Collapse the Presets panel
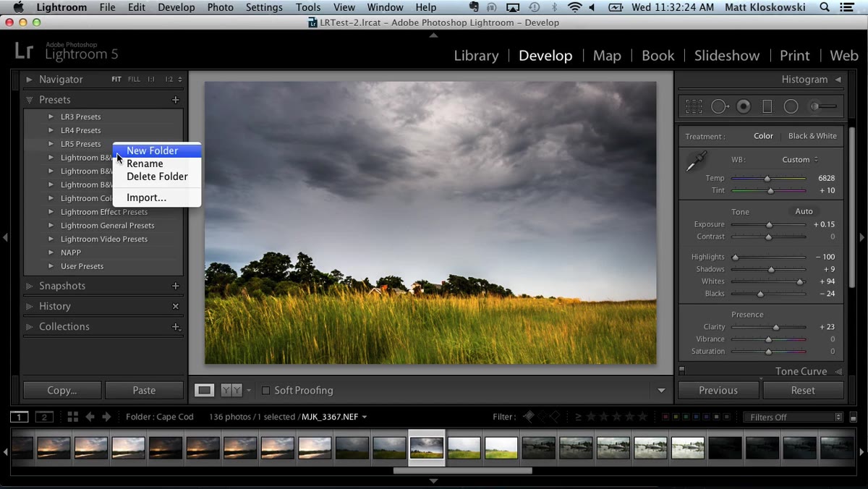The width and height of the screenshot is (868, 489). tap(29, 100)
